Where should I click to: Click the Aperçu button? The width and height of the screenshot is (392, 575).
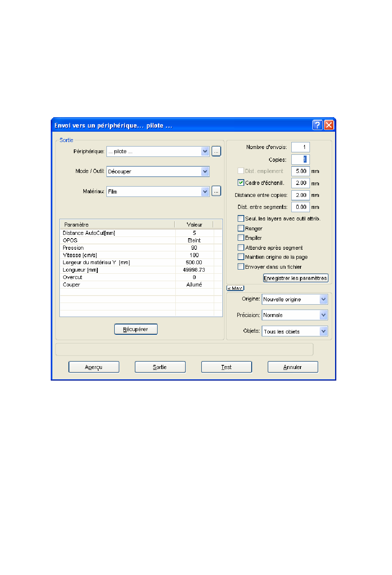[x=94, y=367]
